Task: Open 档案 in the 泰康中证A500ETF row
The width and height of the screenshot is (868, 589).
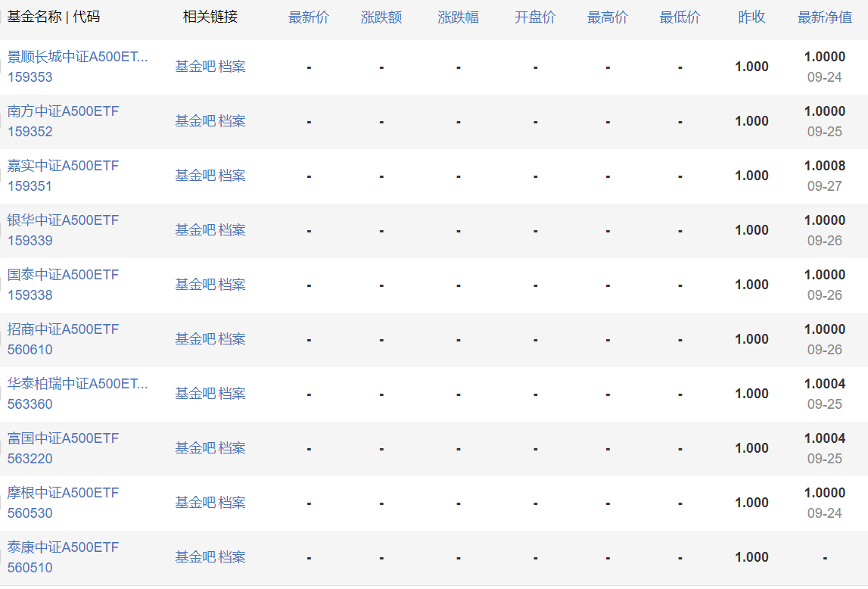Action: 232,557
